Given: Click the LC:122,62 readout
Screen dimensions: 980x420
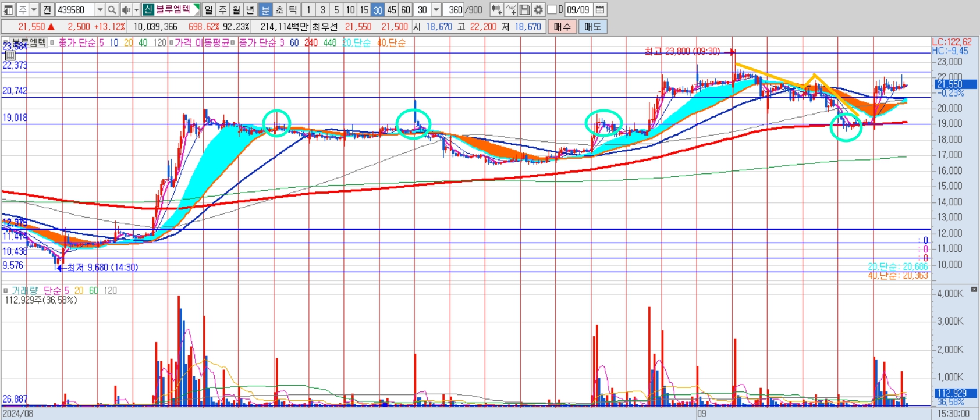Looking at the screenshot, I should click(x=951, y=42).
